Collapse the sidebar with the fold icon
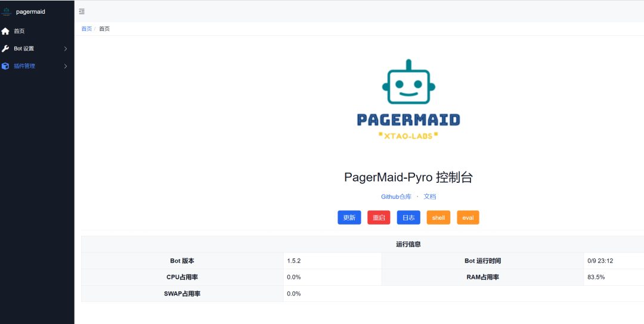The image size is (644, 324). click(x=82, y=11)
